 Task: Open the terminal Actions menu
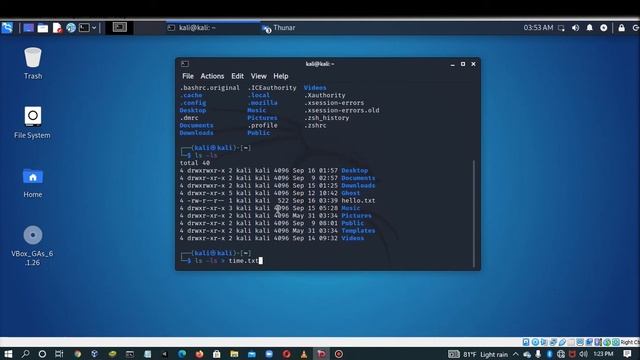pos(212,76)
